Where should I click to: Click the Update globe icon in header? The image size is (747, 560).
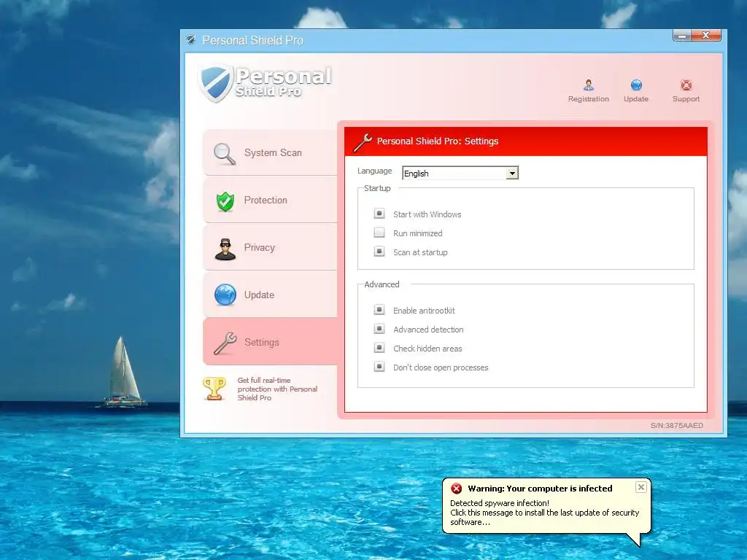[x=636, y=85]
